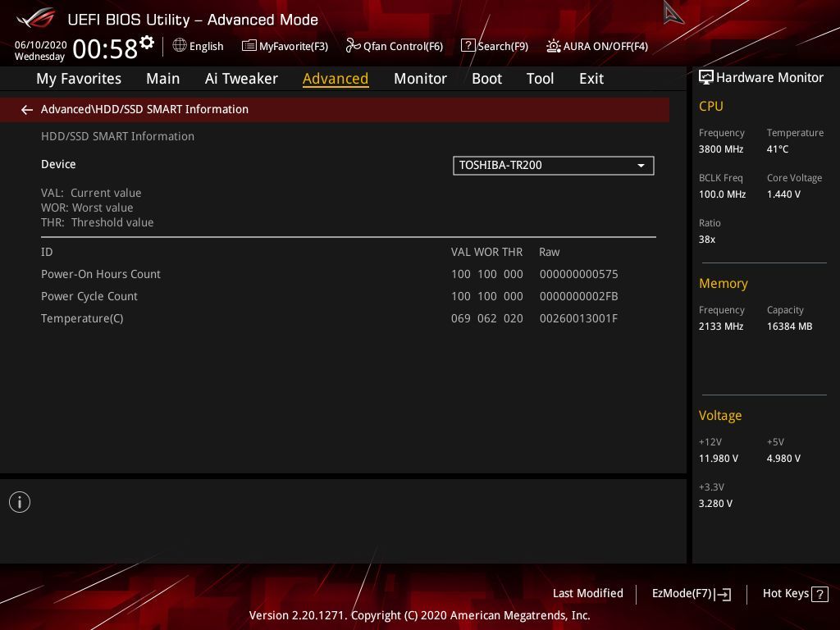
Task: Go to the Exit tab
Action: click(591, 79)
